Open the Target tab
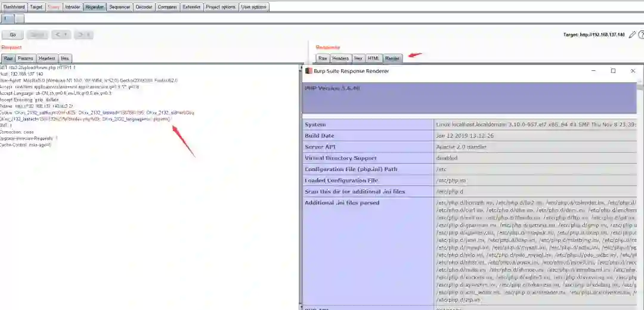 (36, 7)
